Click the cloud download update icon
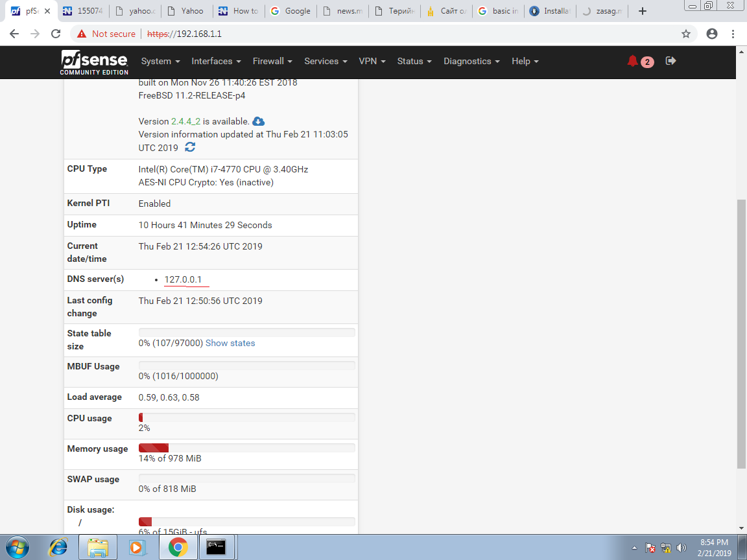The width and height of the screenshot is (747, 560). coord(258,121)
